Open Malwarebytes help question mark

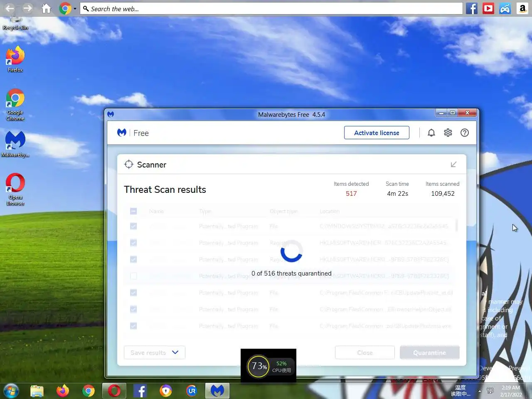[x=465, y=133]
